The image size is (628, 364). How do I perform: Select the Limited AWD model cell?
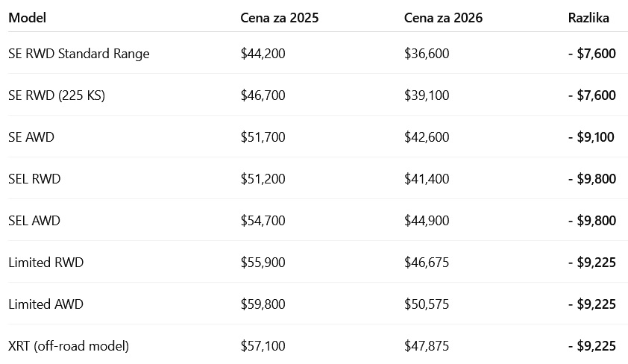click(45, 304)
